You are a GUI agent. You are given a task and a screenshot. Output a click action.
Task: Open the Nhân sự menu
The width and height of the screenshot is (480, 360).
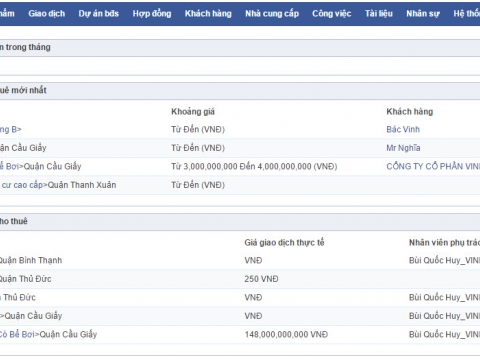423,14
